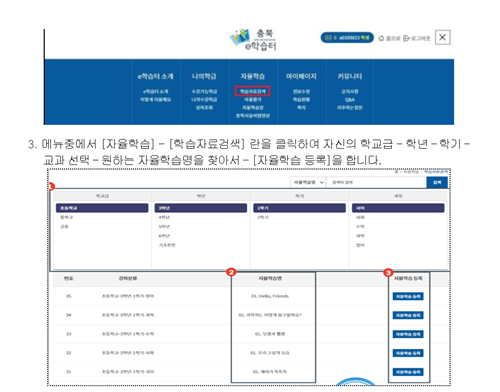Click the blue 검색 search button

click(437, 182)
